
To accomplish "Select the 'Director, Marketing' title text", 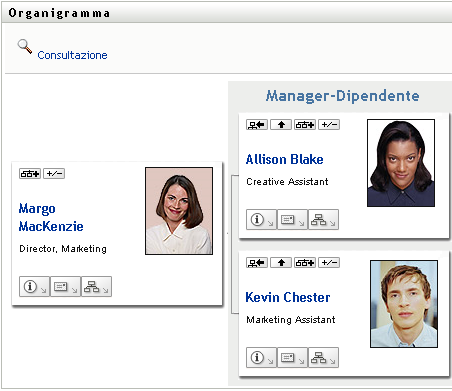I will click(x=63, y=249).
